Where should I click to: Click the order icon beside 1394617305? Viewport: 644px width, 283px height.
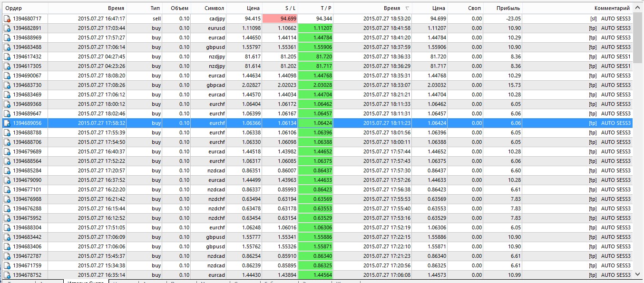tap(7, 66)
